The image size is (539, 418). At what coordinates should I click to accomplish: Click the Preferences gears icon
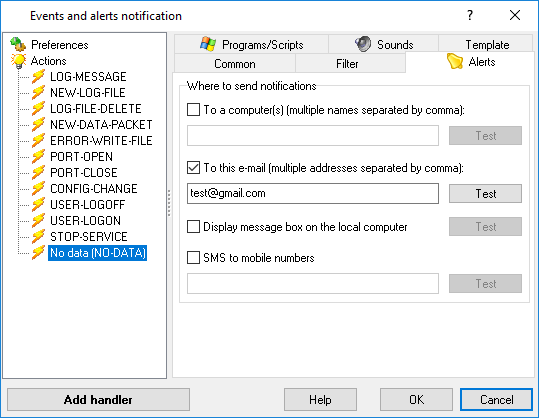tap(18, 44)
